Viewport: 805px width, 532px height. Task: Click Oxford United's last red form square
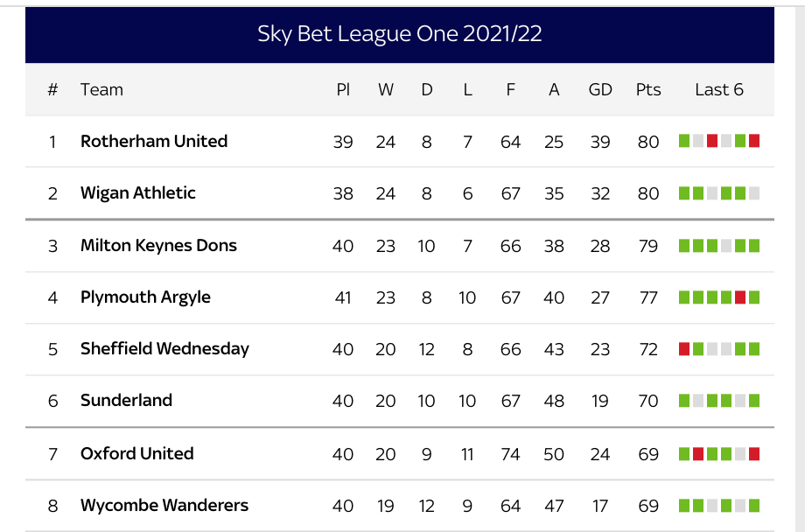(754, 453)
